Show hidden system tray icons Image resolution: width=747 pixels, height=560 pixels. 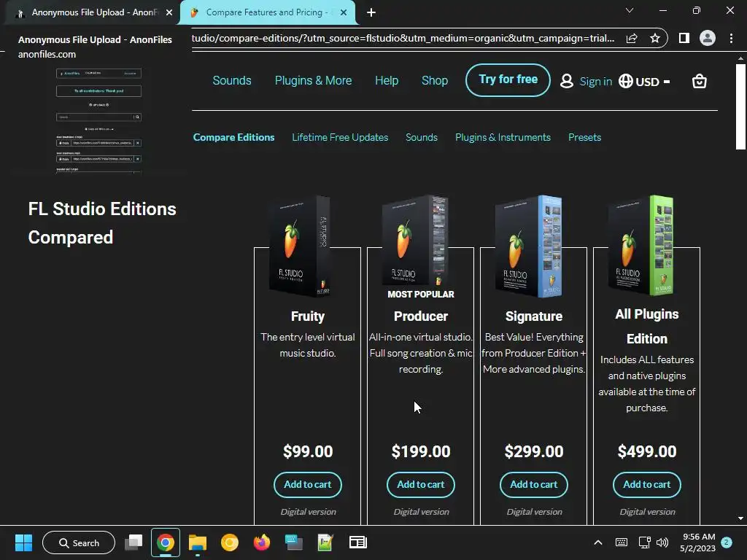tap(598, 542)
